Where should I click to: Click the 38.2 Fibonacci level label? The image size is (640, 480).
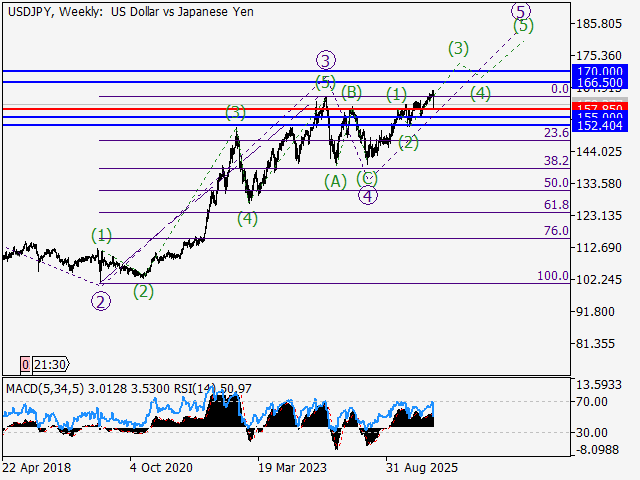[x=556, y=161]
